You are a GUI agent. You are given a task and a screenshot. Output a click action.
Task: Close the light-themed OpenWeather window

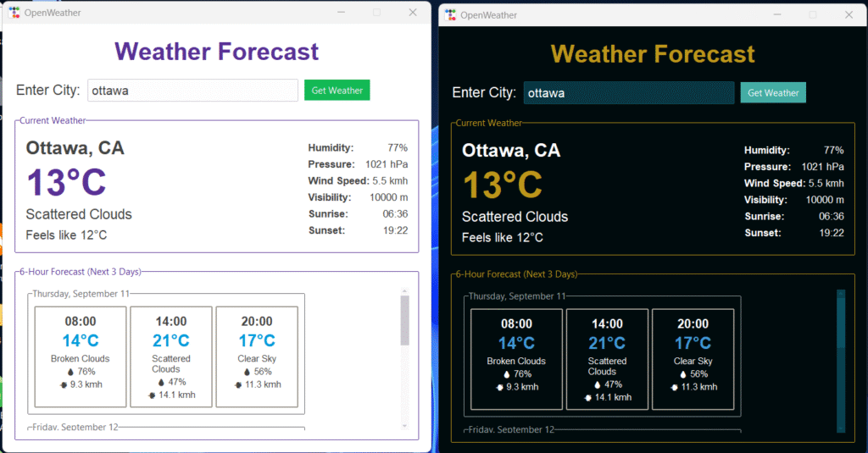click(x=413, y=13)
